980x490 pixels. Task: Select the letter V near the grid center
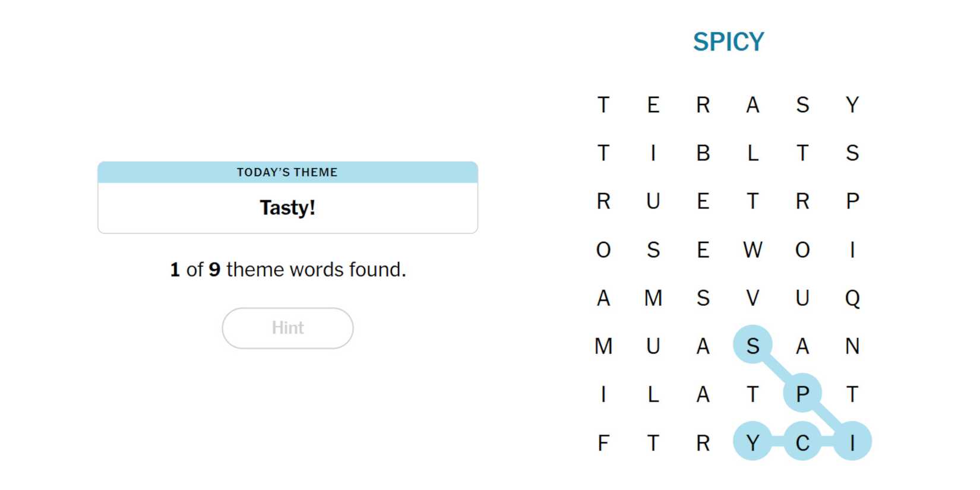coord(753,299)
